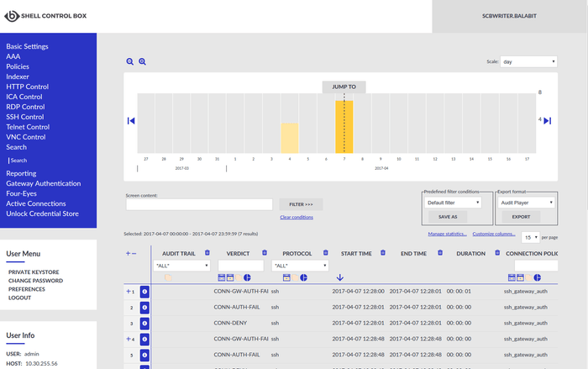Click the Clear conditions link

tap(296, 218)
